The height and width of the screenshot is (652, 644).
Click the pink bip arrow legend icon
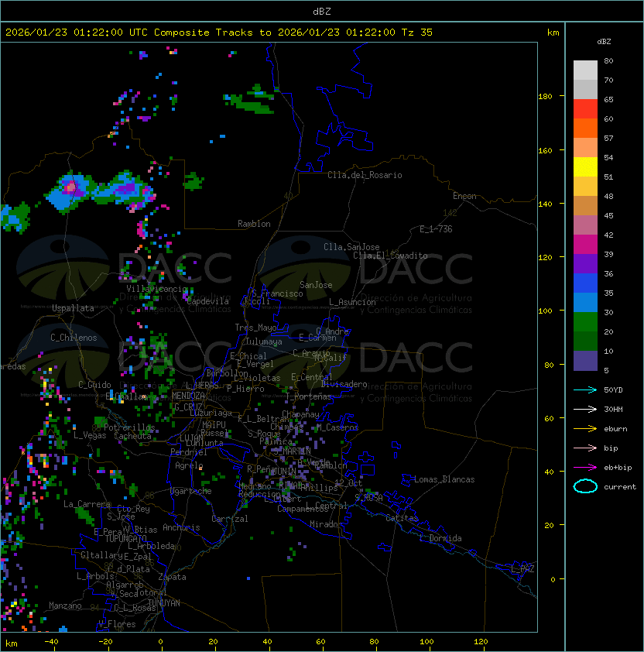pyautogui.click(x=585, y=448)
